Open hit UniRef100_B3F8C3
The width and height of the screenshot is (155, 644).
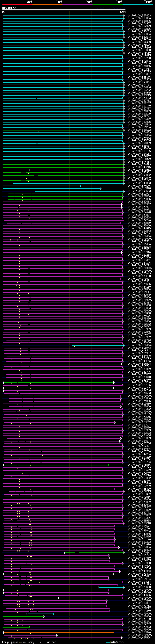click(x=139, y=15)
